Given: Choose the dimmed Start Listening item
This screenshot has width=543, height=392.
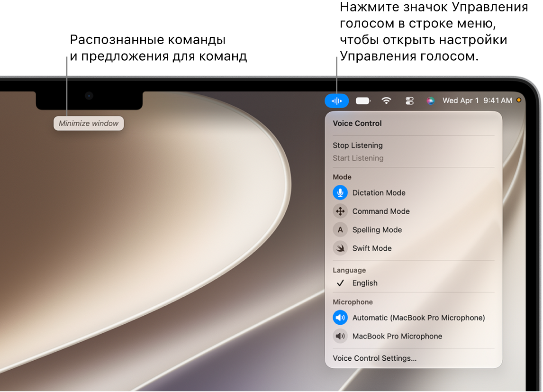Looking at the screenshot, I should click(x=358, y=158).
